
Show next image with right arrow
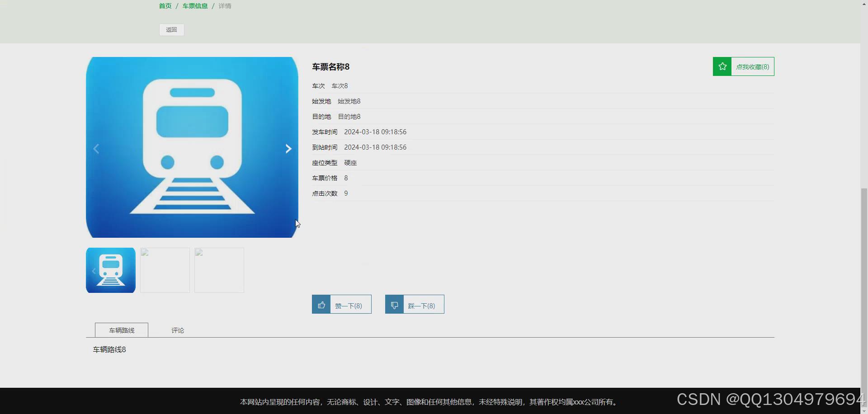(288, 149)
